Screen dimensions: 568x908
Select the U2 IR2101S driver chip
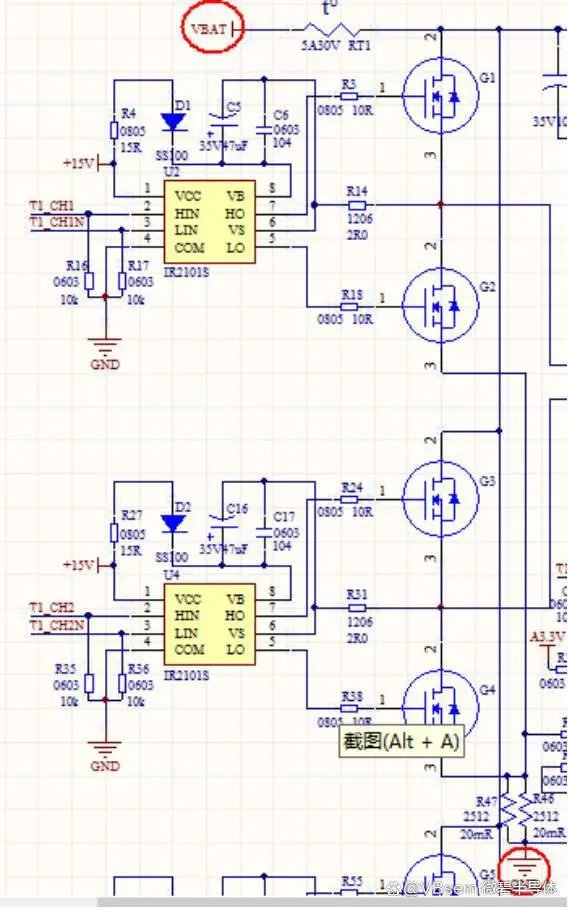click(x=210, y=222)
